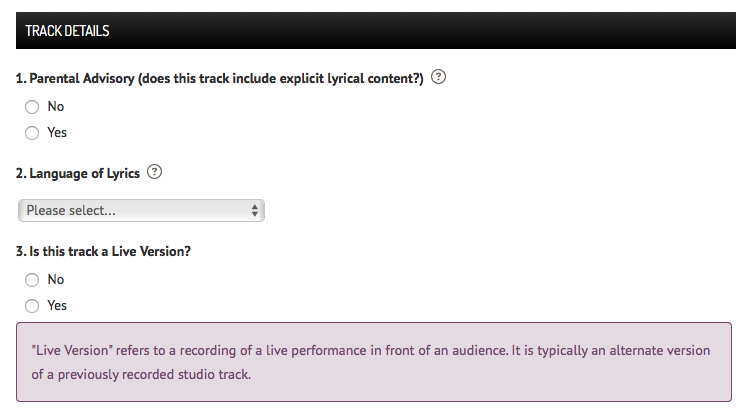Click the '1. Parental Advisory' question text
Screen dimensions: 753x418
[x=219, y=78]
